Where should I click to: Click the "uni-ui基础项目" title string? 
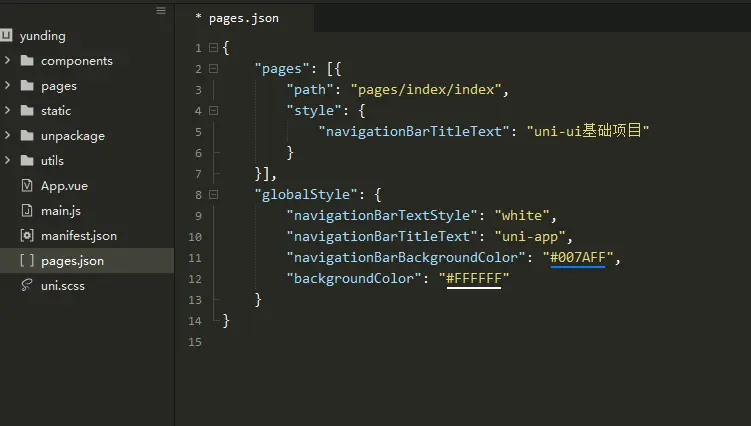pyautogui.click(x=588, y=130)
